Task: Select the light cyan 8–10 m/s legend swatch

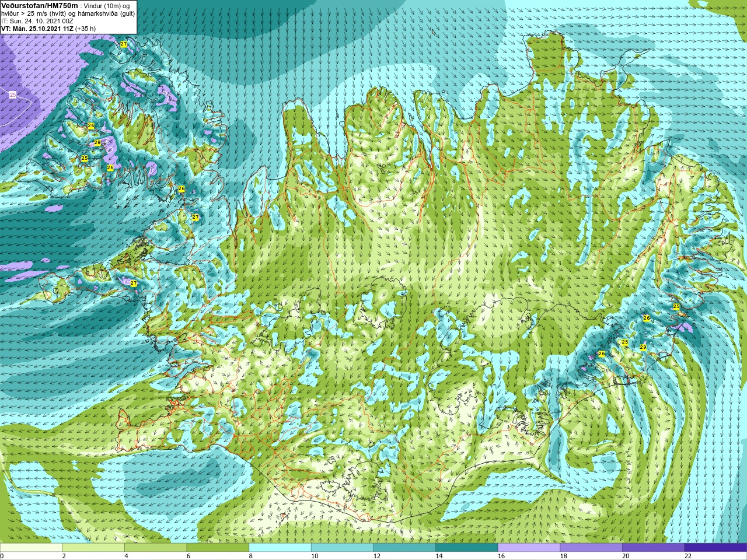Action: (280, 548)
